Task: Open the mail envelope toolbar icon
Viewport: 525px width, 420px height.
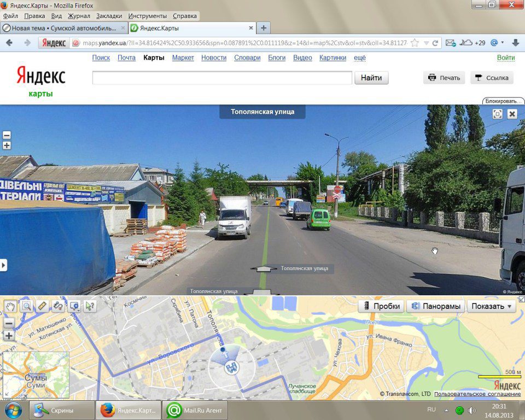Action: click(x=451, y=43)
